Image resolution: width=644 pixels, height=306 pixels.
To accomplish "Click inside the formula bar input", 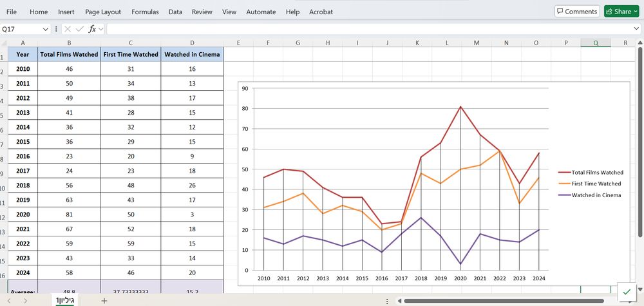I will click(370, 29).
